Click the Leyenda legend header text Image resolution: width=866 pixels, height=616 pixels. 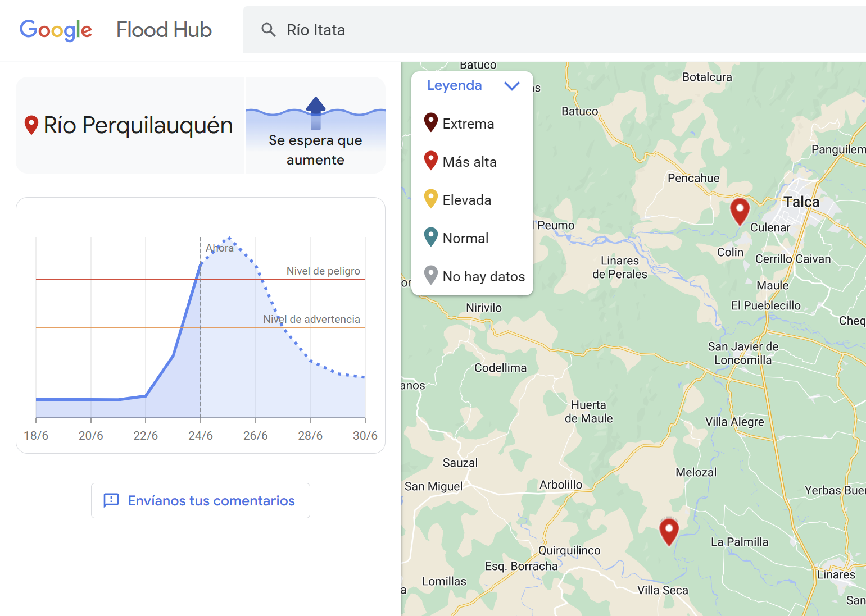454,85
